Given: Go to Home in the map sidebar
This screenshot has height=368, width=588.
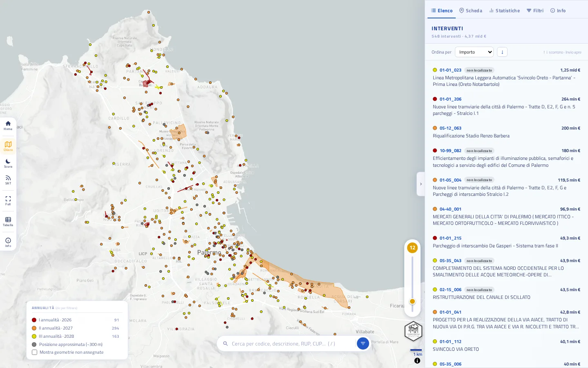Looking at the screenshot, I should point(8,126).
